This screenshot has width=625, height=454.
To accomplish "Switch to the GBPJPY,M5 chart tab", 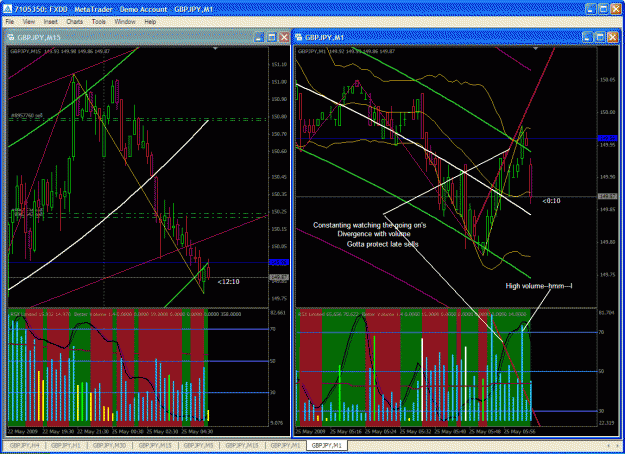I will tap(198, 446).
